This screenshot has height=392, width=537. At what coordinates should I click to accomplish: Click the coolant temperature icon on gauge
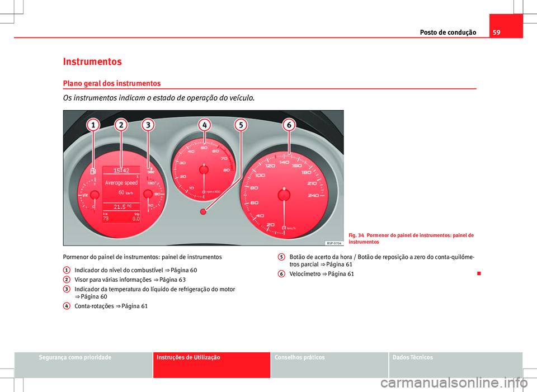tap(150, 170)
